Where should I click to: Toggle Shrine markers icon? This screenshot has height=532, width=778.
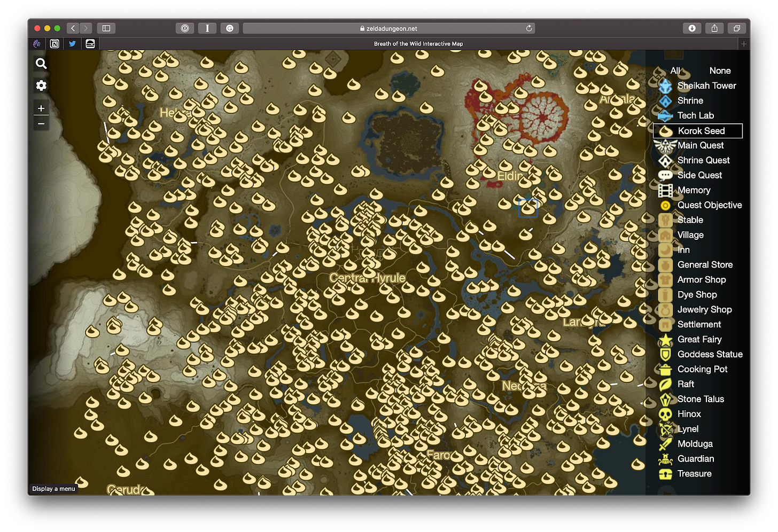(x=665, y=100)
